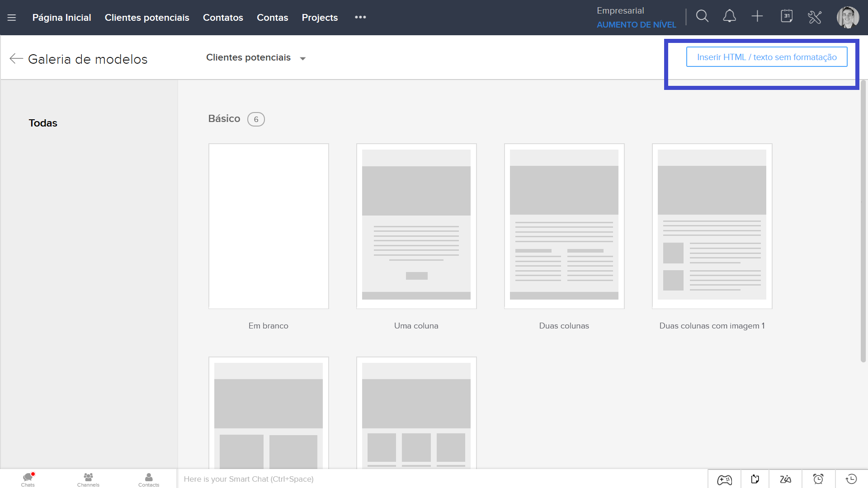Open the recent items history icon
This screenshot has height=488, width=868.
(x=851, y=479)
